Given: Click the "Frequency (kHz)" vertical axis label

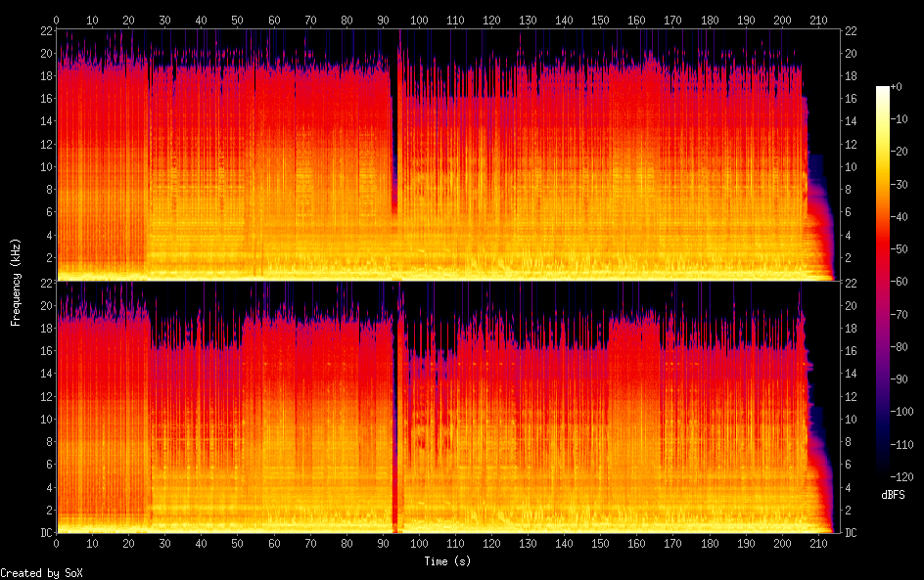Looking at the screenshot, I should coord(16,282).
